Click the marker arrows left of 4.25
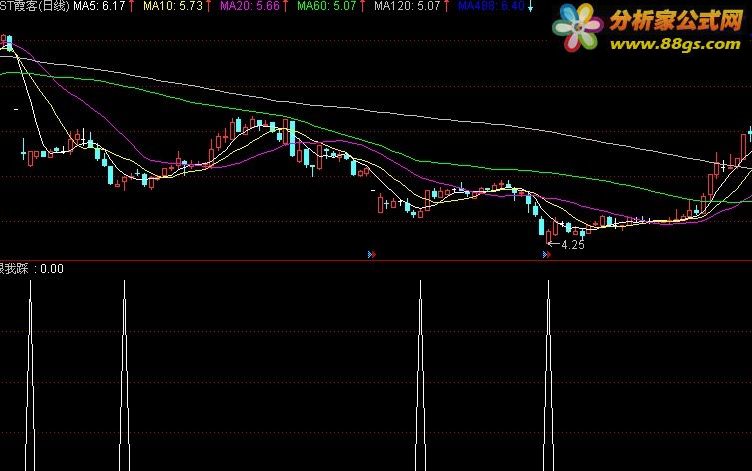Viewport: 752px width, 471px height. coord(547,255)
